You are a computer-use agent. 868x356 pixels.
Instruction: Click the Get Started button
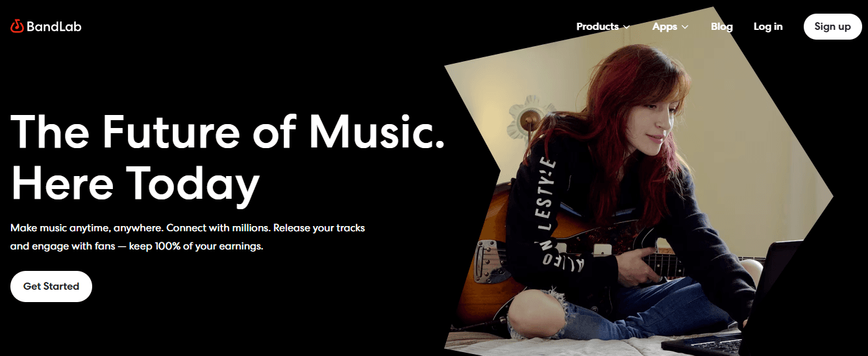coord(51,286)
